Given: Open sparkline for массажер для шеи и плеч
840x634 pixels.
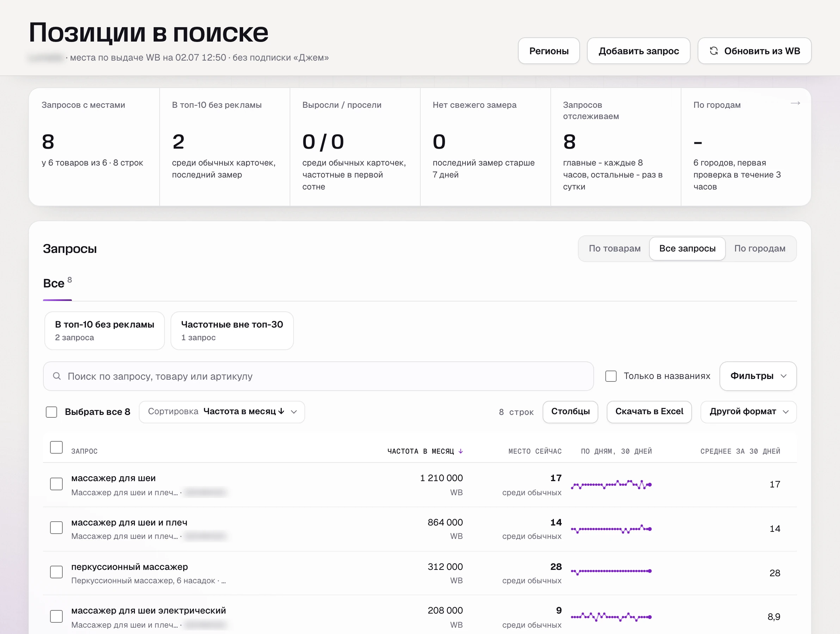Looking at the screenshot, I should coord(611,529).
